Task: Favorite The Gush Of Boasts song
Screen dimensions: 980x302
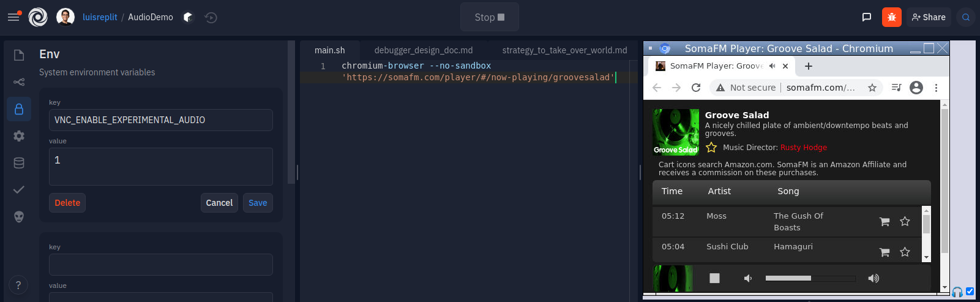Action: click(905, 221)
